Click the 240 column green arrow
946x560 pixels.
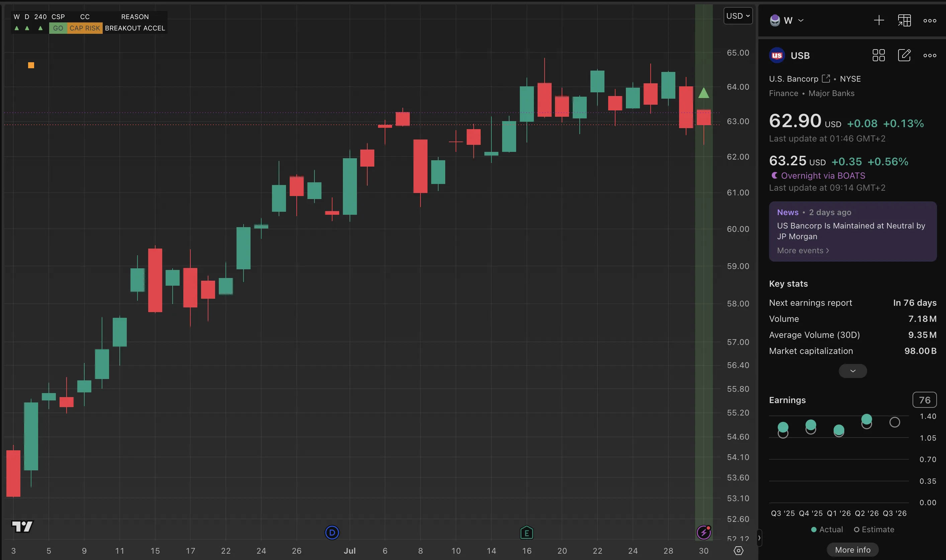pyautogui.click(x=40, y=28)
